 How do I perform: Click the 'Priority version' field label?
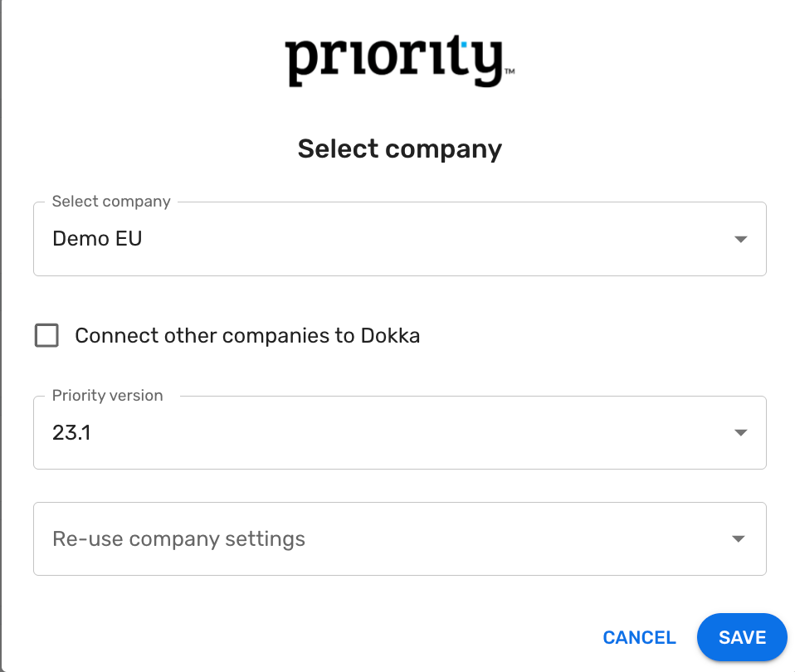(107, 396)
